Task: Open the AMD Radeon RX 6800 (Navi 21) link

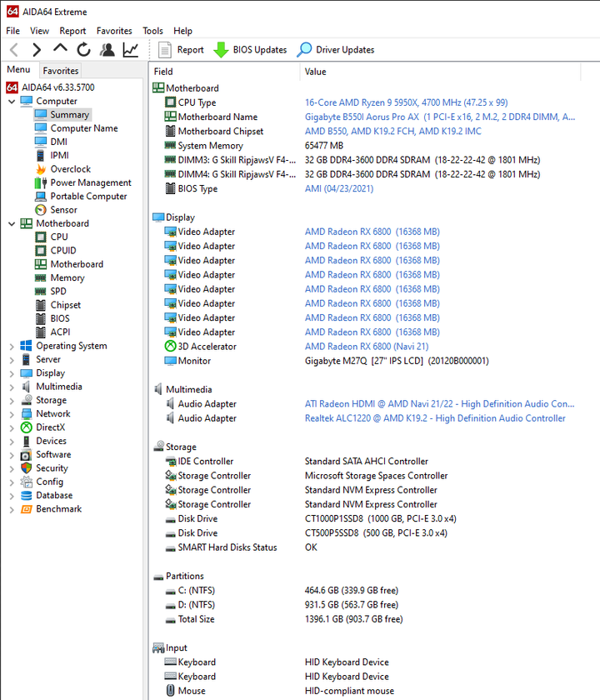Action: pyautogui.click(x=367, y=347)
